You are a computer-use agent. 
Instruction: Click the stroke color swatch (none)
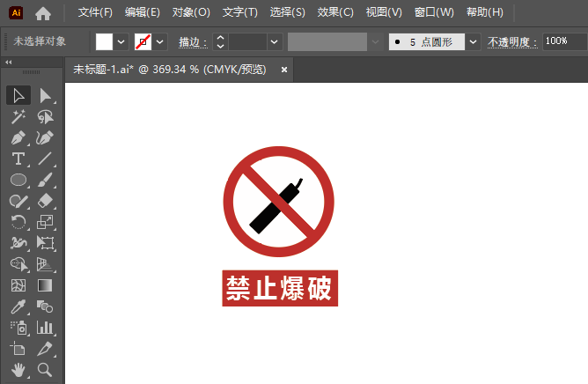(x=143, y=41)
